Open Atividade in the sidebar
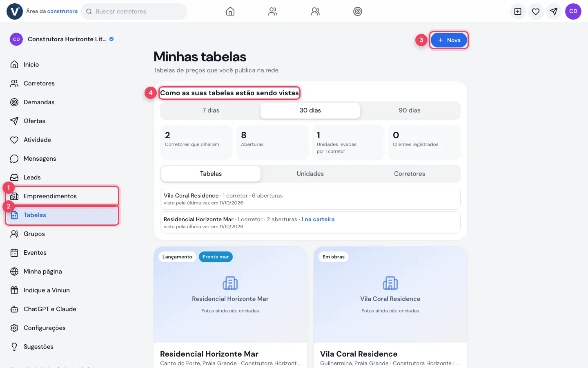Screen dimensions: 588x368 pyautogui.click(x=62, y=140)
